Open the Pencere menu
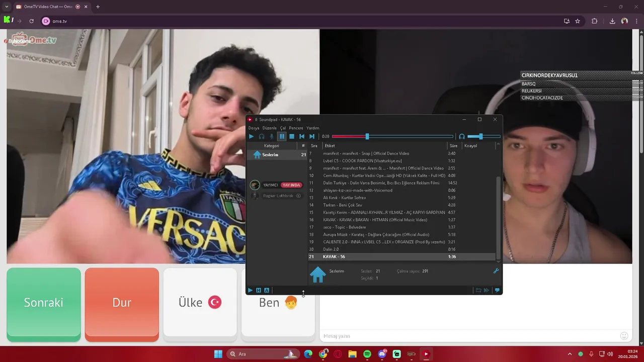Screen dimensions: 644x362 point(296,128)
